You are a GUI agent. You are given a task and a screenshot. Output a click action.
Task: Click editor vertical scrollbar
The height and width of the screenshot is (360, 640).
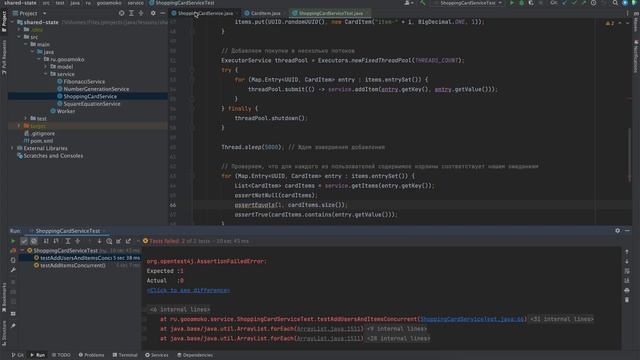(x=629, y=155)
